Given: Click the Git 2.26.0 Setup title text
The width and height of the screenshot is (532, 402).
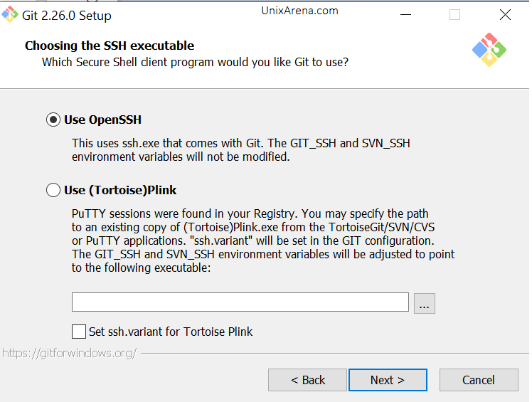Looking at the screenshot, I should 67,16.
